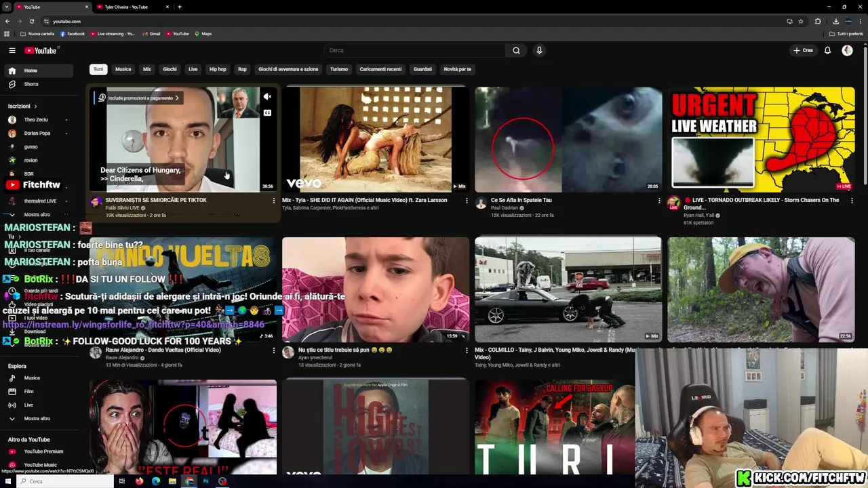868x488 pixels.
Task: Open the URGENT LIVE WEATHER tornado thumbnail
Action: pos(762,140)
